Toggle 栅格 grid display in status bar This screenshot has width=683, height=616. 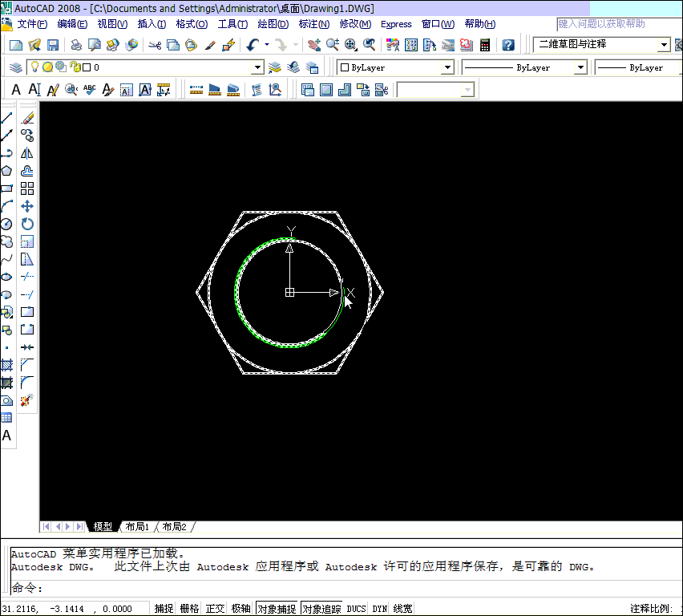(189, 608)
